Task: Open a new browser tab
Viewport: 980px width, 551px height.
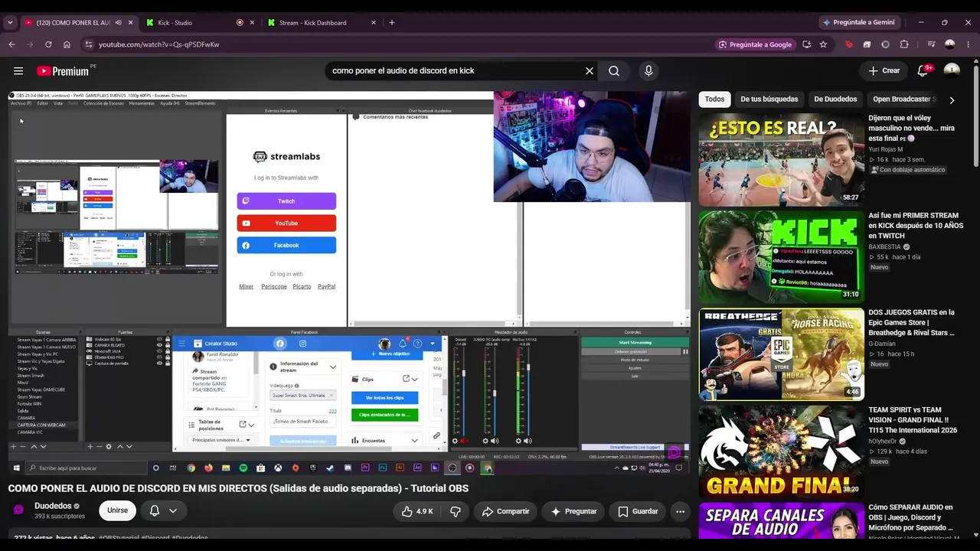Action: (x=392, y=23)
